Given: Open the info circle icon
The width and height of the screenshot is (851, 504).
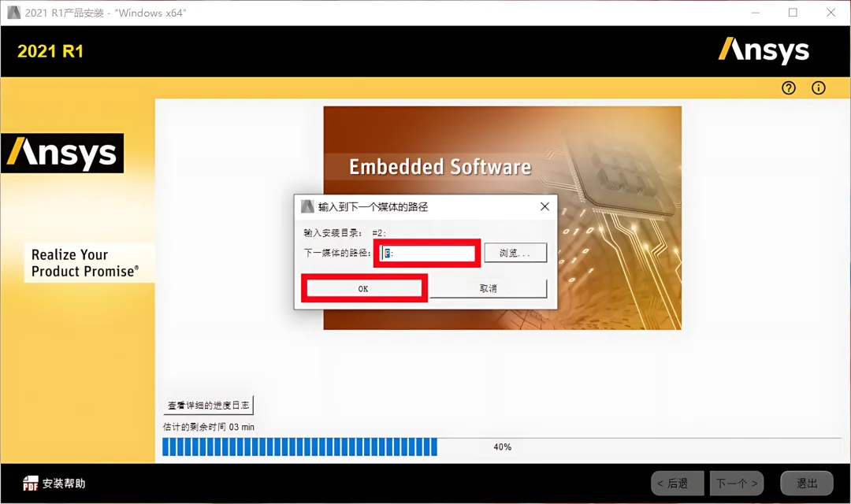Looking at the screenshot, I should tap(819, 88).
